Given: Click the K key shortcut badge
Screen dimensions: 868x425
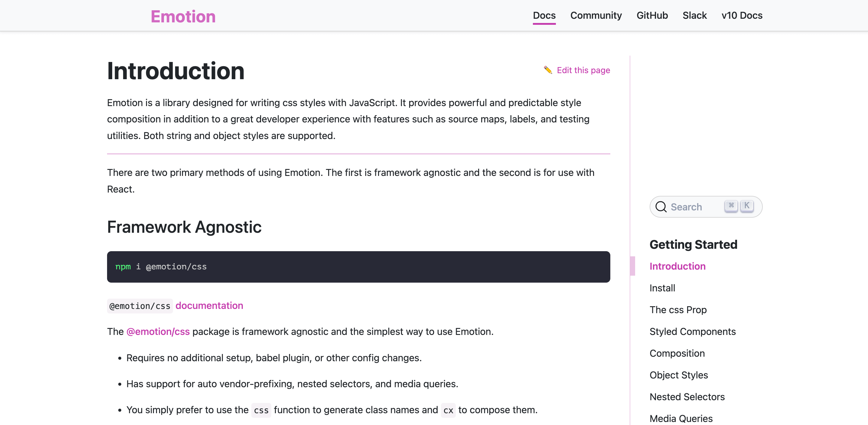Looking at the screenshot, I should point(747,206).
